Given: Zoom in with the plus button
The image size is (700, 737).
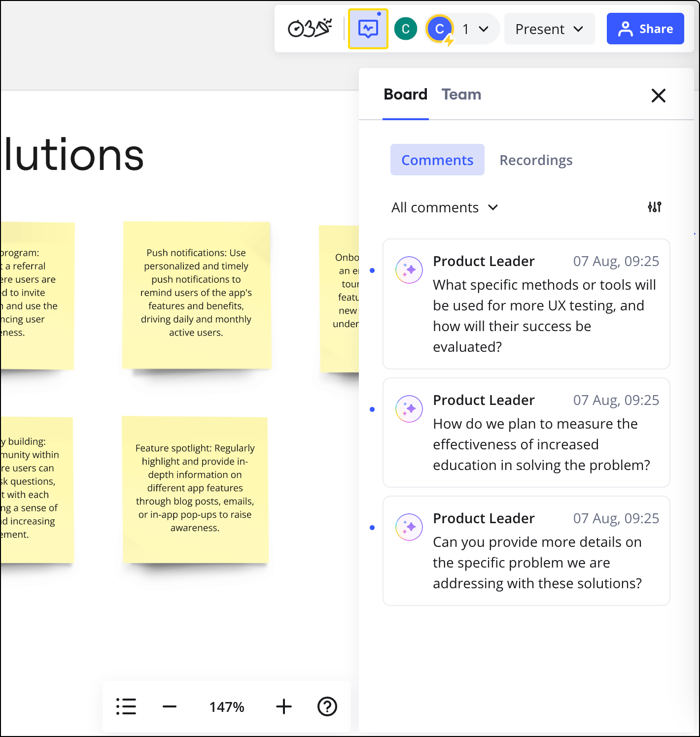Looking at the screenshot, I should pyautogui.click(x=284, y=706).
